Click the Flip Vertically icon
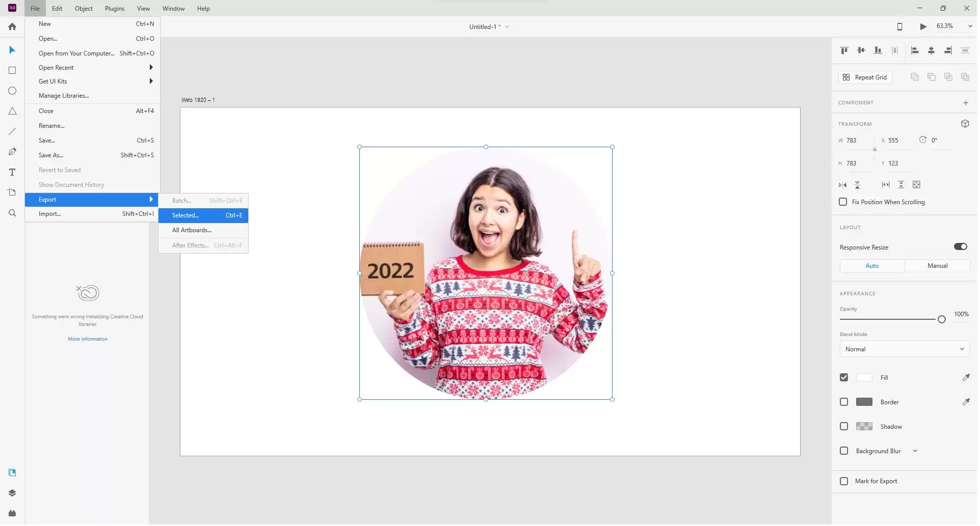Image resolution: width=980 pixels, height=526 pixels. click(857, 184)
